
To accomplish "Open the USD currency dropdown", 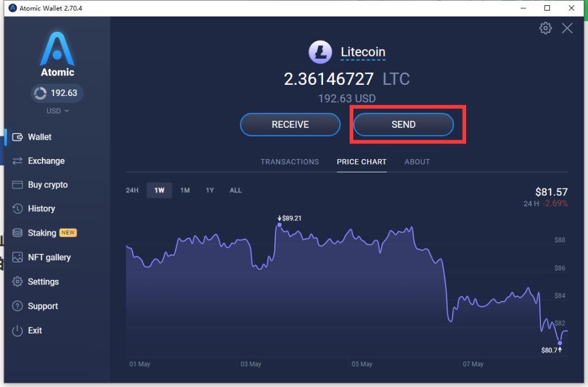I will pos(57,111).
